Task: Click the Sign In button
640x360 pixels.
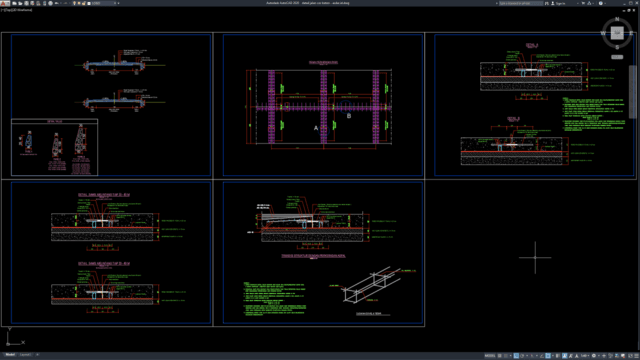Action: (x=559, y=3)
